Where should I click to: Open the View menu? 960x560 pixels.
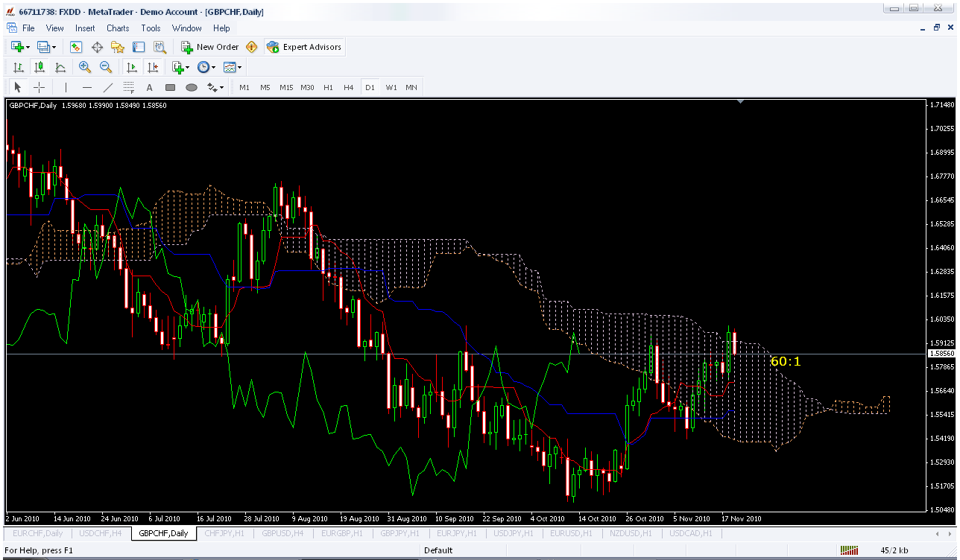click(x=55, y=28)
